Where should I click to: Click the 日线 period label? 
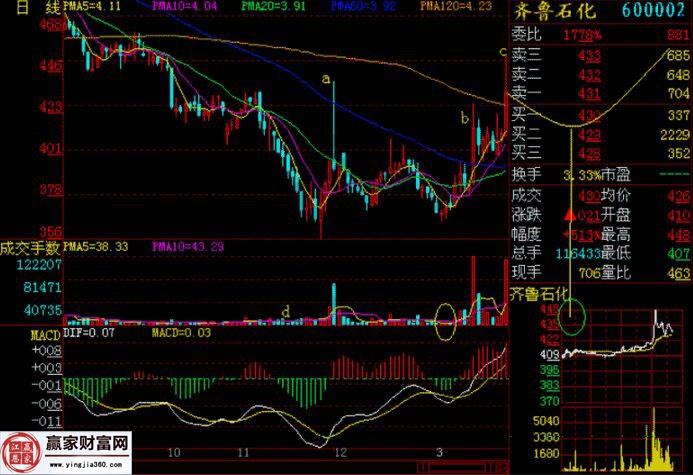29,8
